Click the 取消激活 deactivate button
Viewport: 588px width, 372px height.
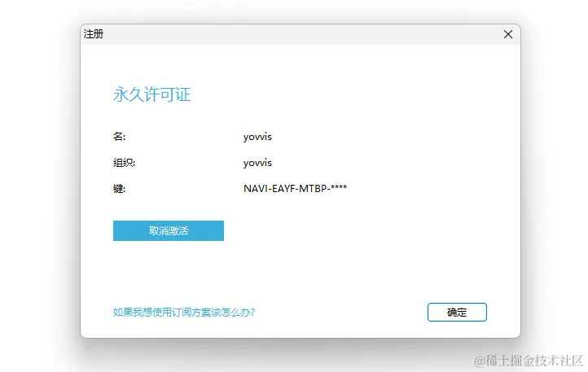click(169, 230)
